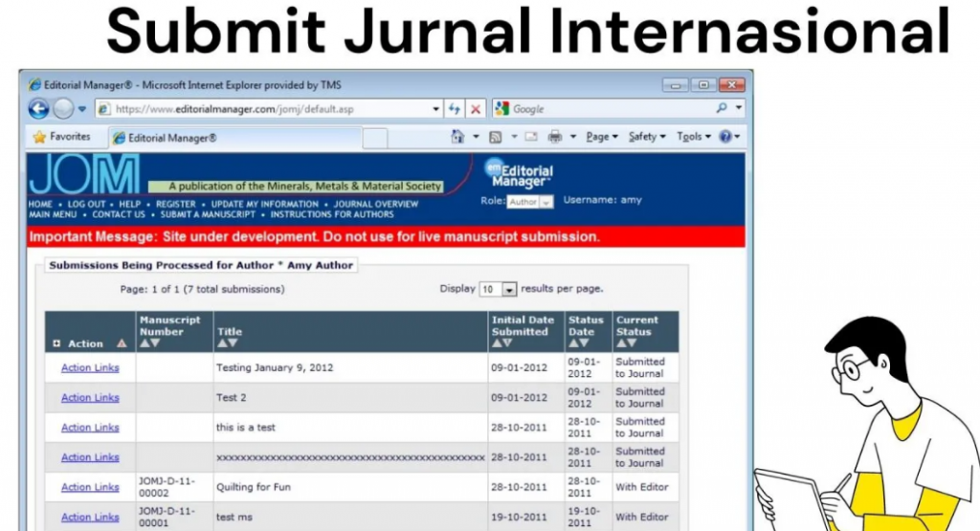Open the results per page dropdown
Screen dimensions: 980x531
pos(498,289)
